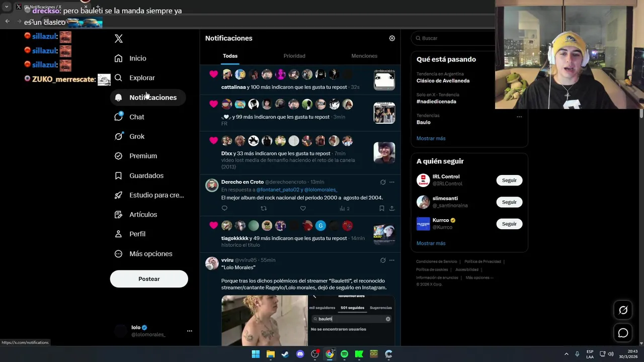Image resolution: width=644 pixels, height=362 pixels.
Task: Open the Grok icon in sidebar
Action: coord(118,136)
